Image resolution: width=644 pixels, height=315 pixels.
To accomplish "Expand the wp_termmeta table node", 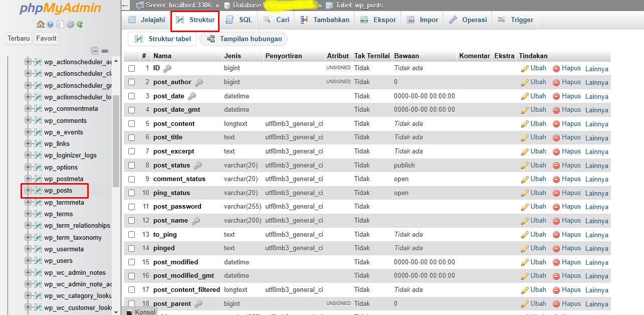I will (28, 202).
